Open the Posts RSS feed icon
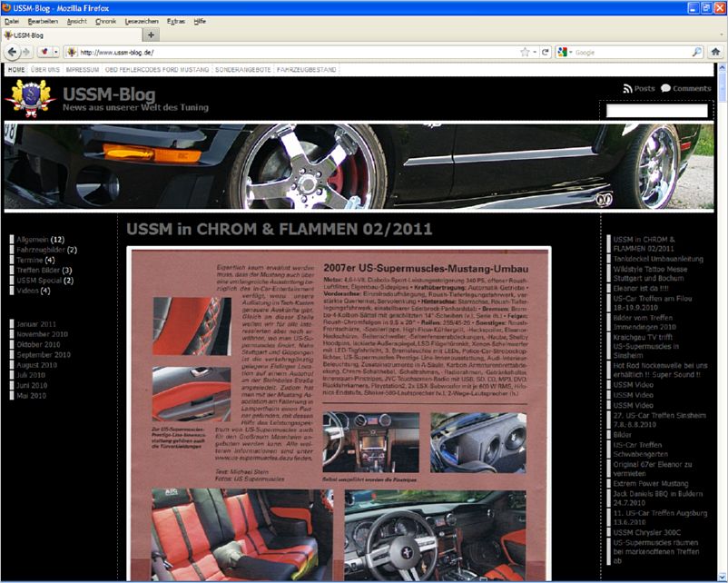The image size is (728, 583). tap(627, 88)
